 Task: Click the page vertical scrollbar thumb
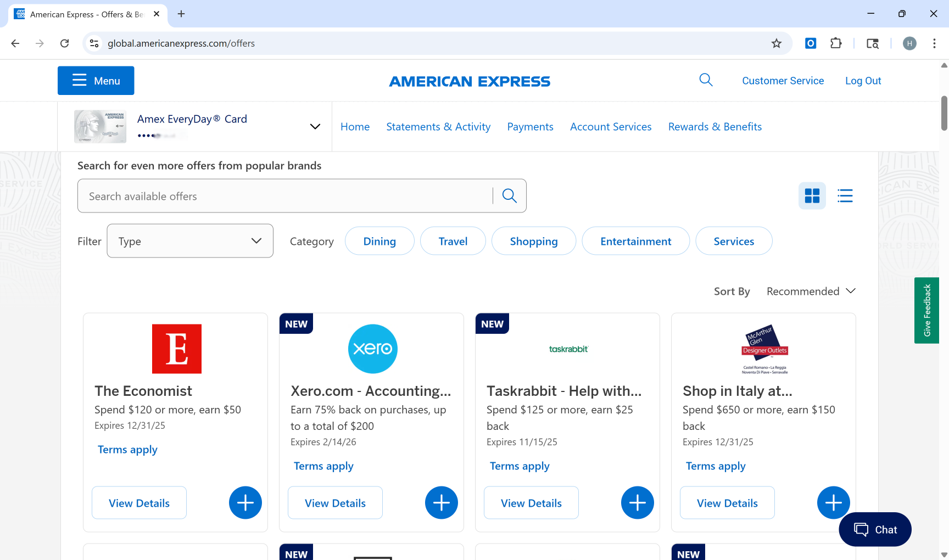tap(944, 114)
